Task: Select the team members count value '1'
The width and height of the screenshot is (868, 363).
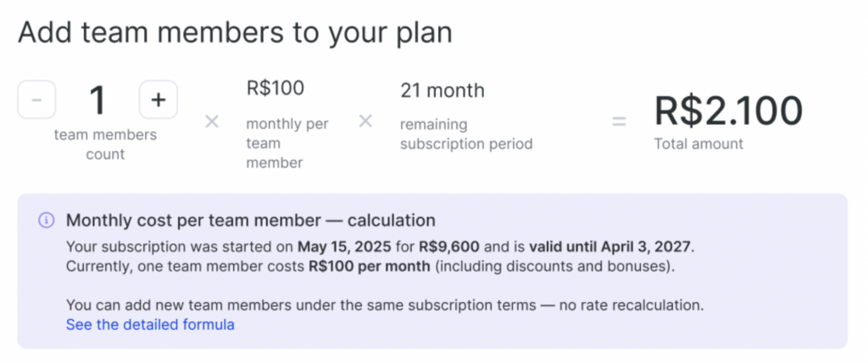Action: [97, 101]
